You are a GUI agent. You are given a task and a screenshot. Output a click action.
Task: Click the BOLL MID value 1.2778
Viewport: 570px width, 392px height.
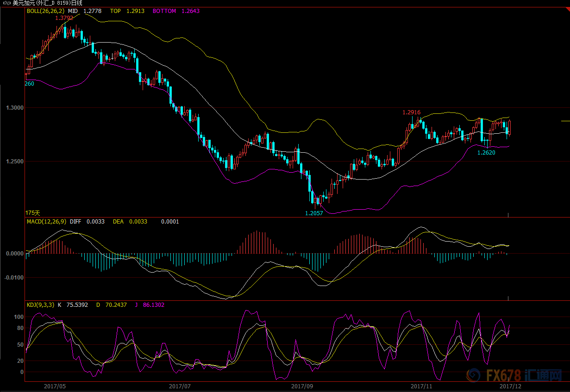(x=93, y=11)
